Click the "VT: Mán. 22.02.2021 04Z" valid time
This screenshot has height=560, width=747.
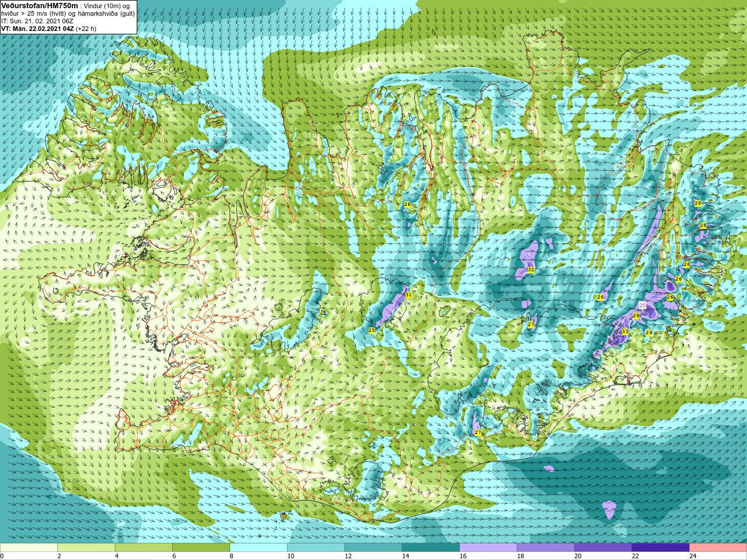pyautogui.click(x=37, y=29)
